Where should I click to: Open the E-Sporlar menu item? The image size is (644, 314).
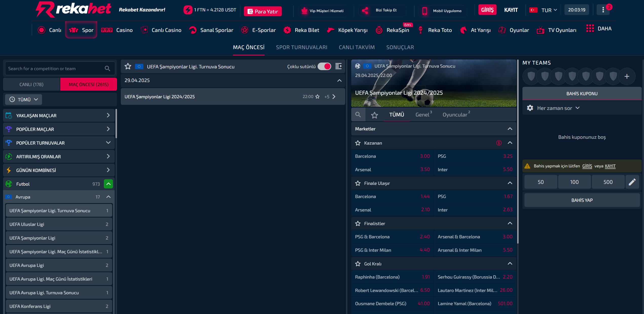pos(259,30)
